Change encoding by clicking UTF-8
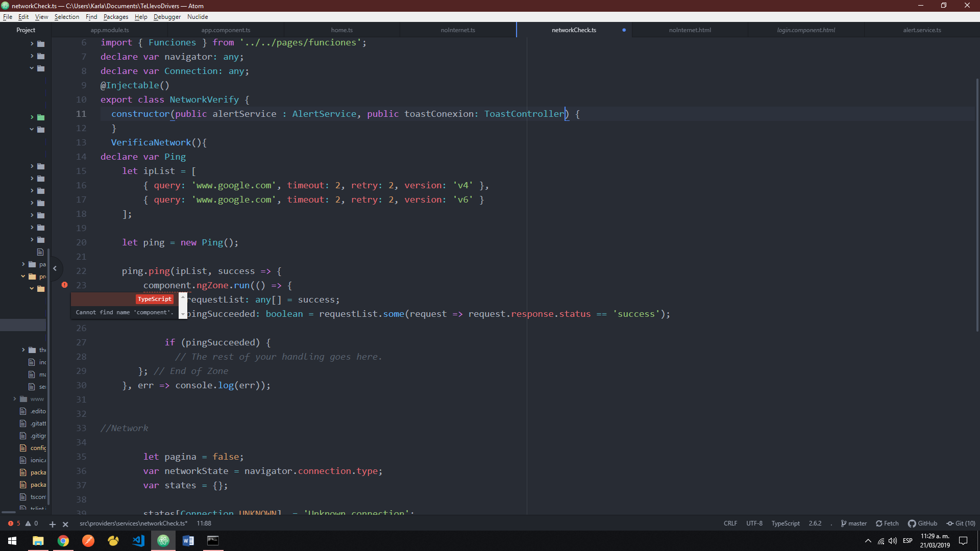This screenshot has width=980, height=551. pyautogui.click(x=754, y=523)
